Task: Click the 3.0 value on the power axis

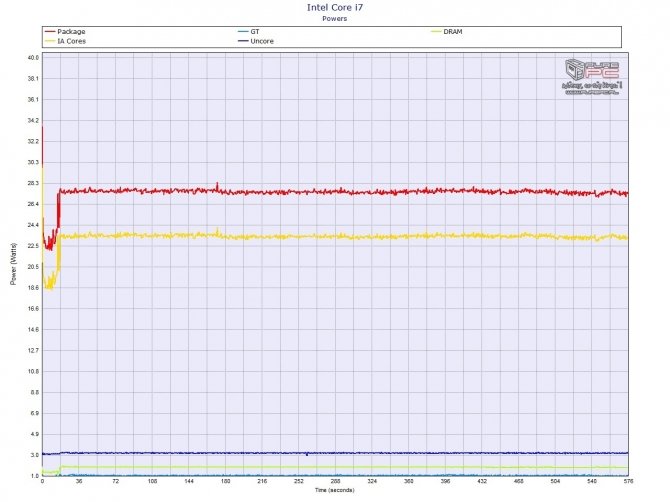Action: pos(35,455)
